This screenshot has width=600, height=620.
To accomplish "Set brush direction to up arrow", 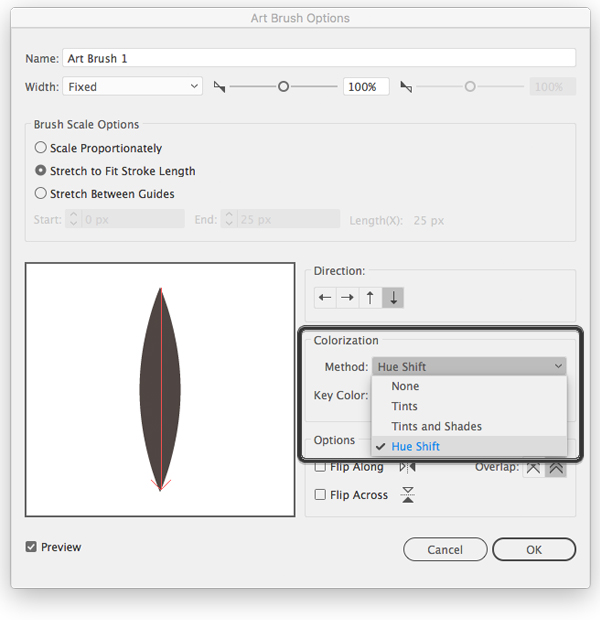I will [x=370, y=297].
